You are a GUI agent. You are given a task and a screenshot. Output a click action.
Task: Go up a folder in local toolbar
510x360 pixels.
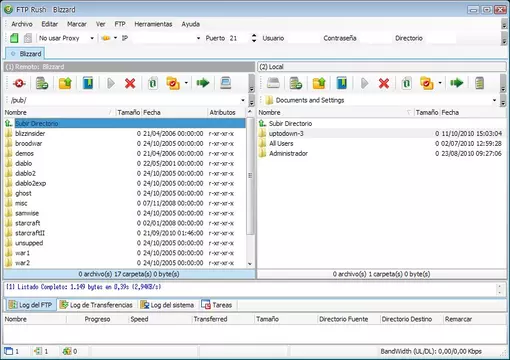(x=319, y=83)
